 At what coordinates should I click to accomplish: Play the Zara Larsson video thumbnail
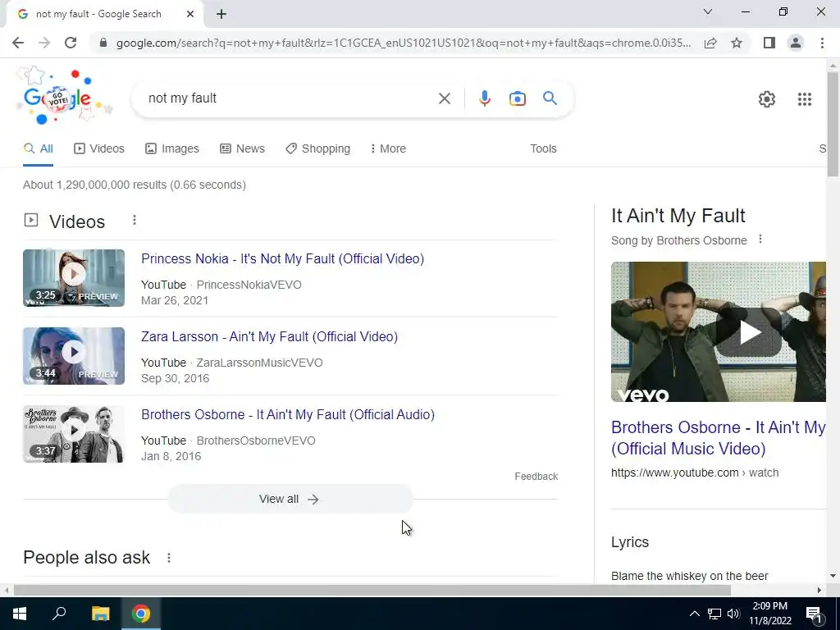pyautogui.click(x=73, y=356)
